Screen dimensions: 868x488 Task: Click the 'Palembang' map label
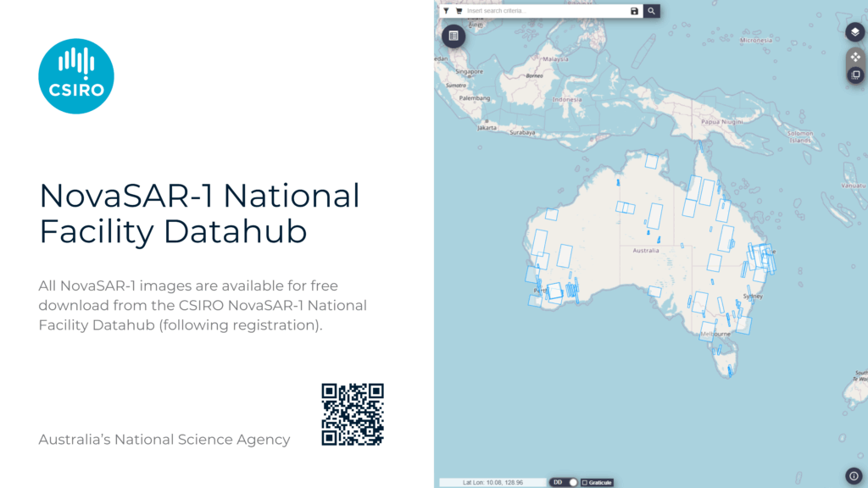475,98
